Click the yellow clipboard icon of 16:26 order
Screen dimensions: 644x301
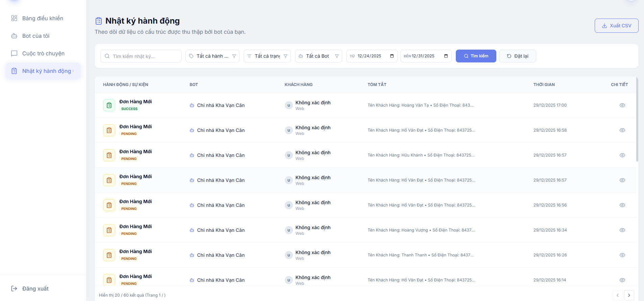point(109,255)
